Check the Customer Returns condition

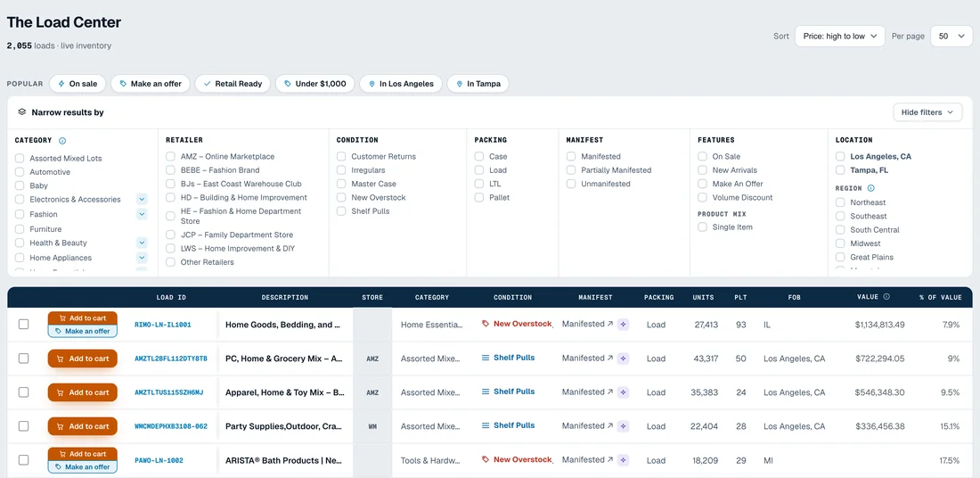point(341,156)
